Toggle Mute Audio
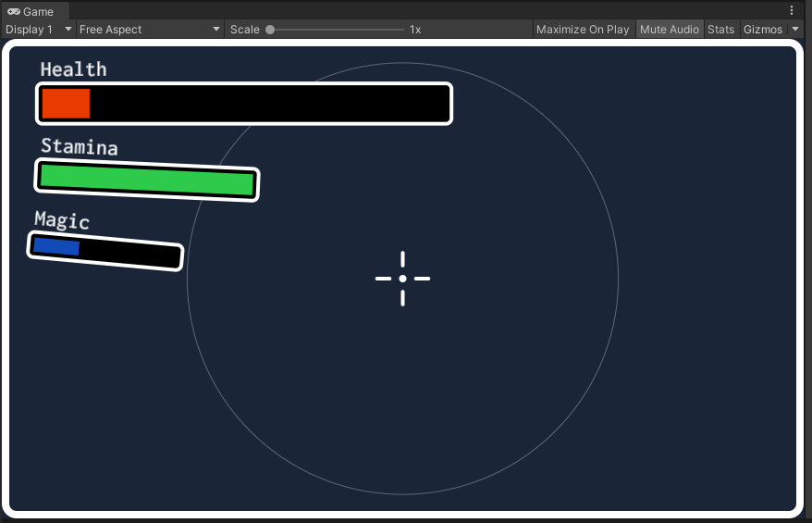Screen dimensions: 812x523 click(x=669, y=30)
